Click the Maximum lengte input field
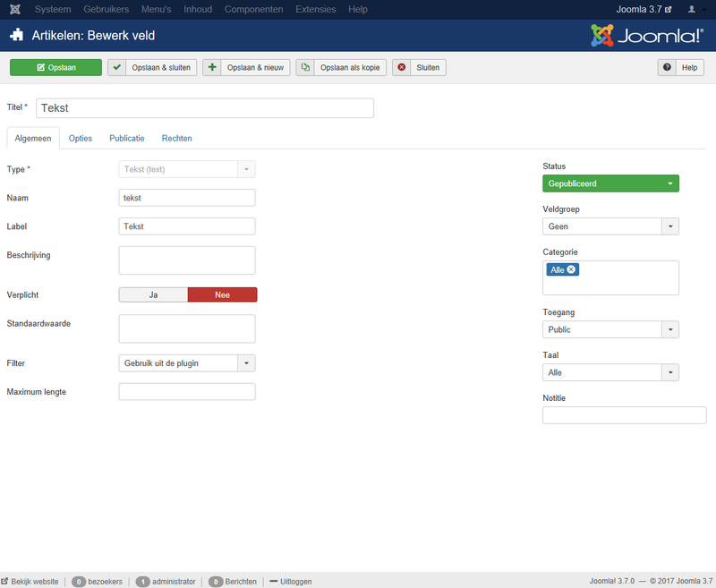Viewport: 716px width, 588px height. tap(187, 391)
